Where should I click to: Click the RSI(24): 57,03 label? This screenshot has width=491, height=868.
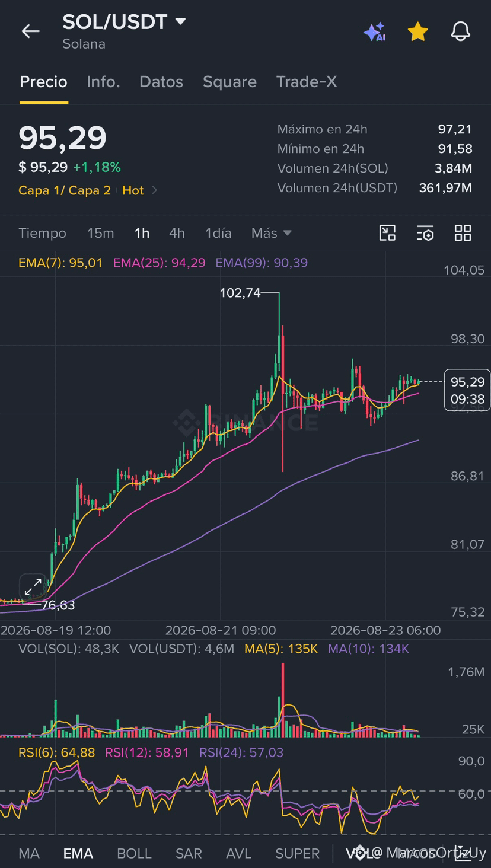241,752
